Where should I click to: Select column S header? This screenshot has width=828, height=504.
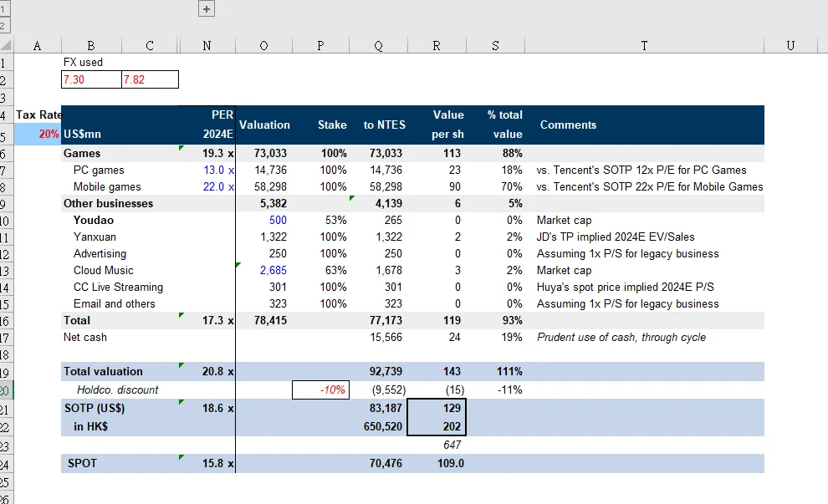[495, 45]
